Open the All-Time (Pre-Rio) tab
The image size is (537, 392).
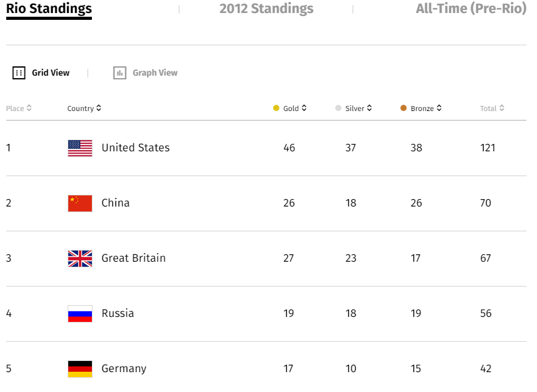click(471, 9)
